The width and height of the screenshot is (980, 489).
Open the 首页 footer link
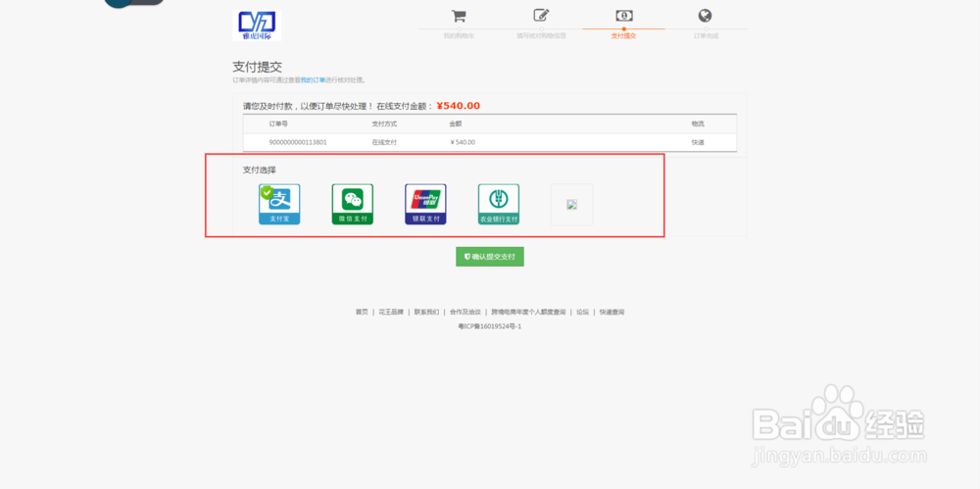coord(362,312)
